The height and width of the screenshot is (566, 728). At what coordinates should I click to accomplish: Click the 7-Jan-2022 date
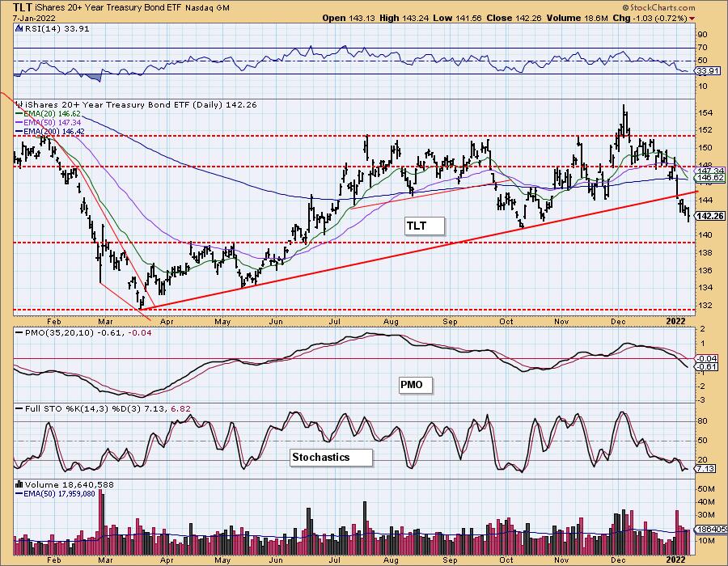click(x=34, y=19)
